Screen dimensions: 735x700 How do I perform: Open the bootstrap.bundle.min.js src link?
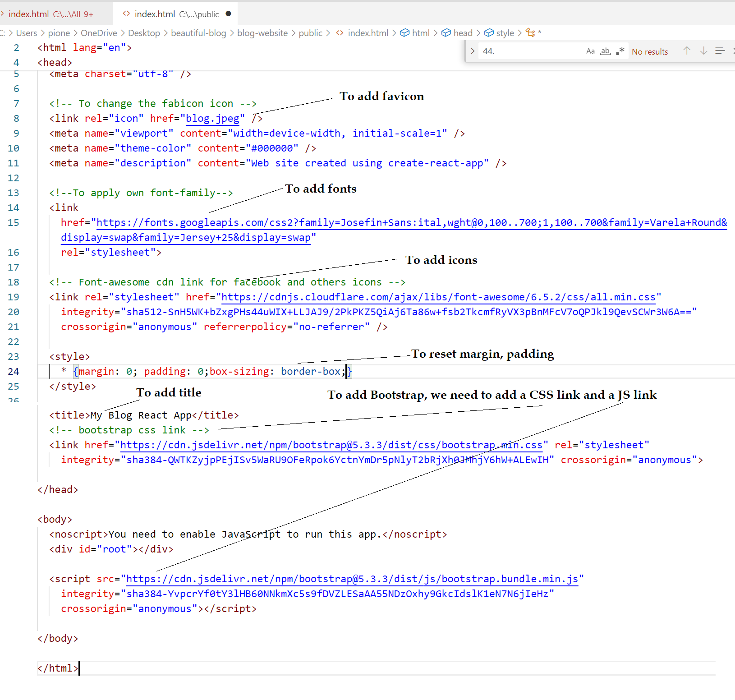(x=352, y=579)
